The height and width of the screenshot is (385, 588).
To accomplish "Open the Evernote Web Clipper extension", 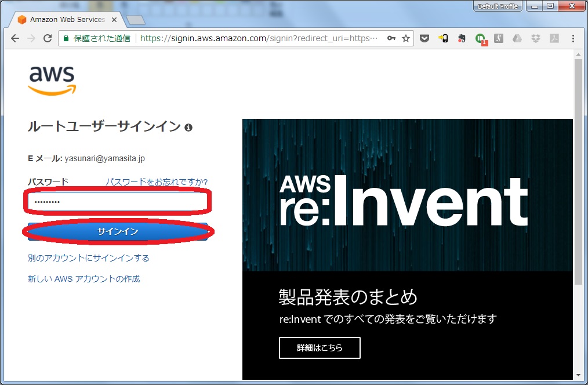I will 462,38.
